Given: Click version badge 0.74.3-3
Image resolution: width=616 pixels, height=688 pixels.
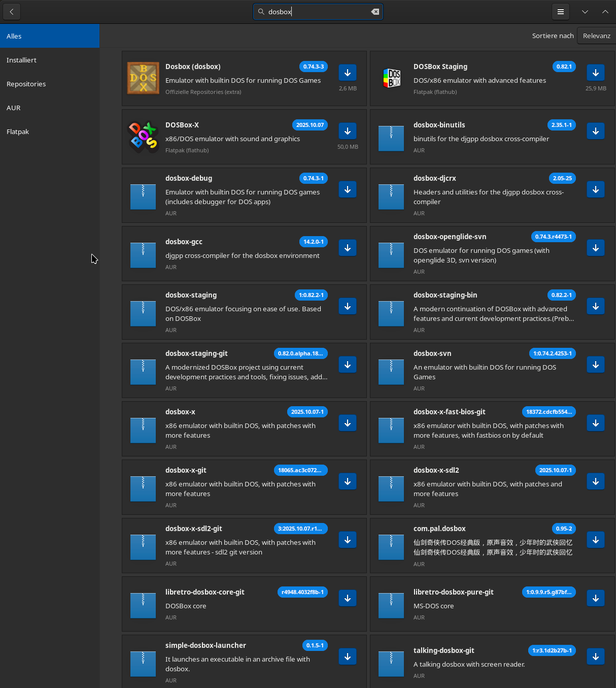Looking at the screenshot, I should [314, 67].
